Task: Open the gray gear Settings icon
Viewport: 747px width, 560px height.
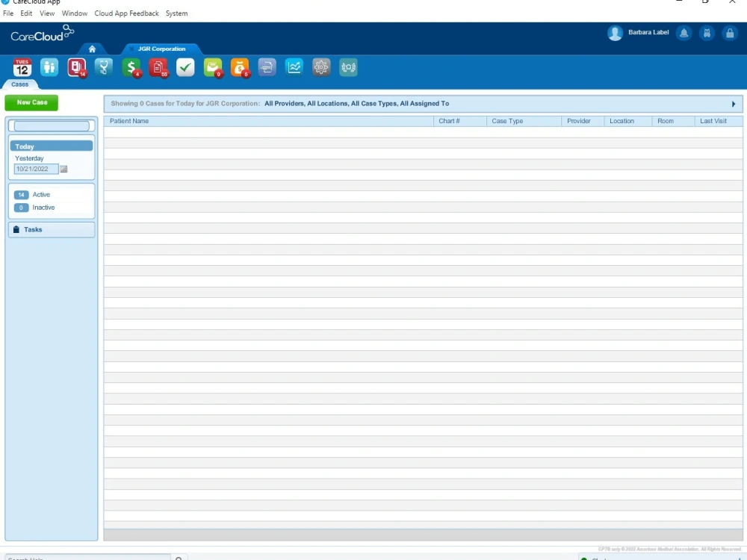Action: [321, 68]
